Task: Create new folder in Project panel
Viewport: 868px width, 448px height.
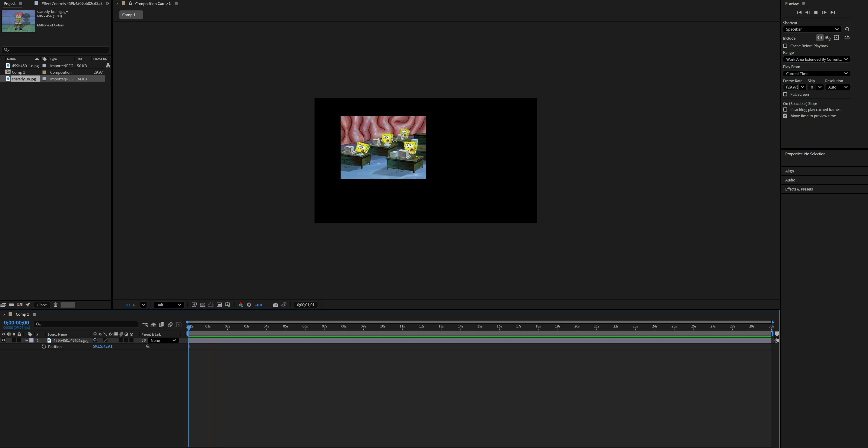Action: (11, 305)
